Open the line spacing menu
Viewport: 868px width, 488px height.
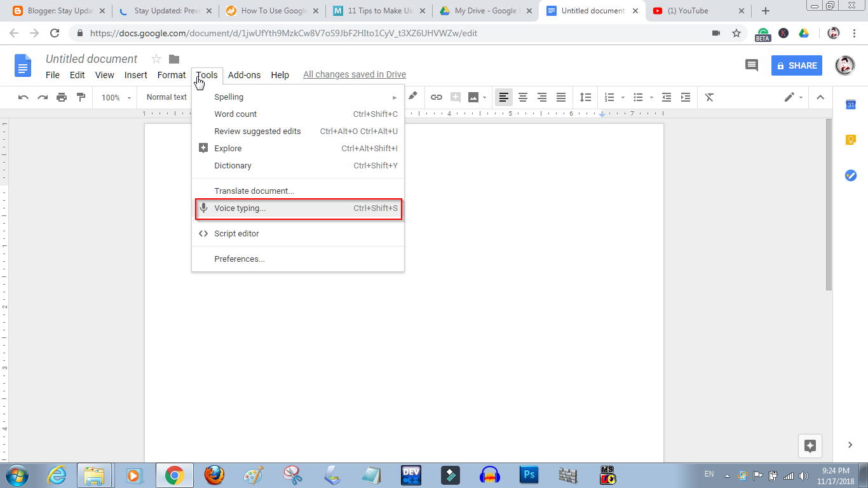coord(585,97)
